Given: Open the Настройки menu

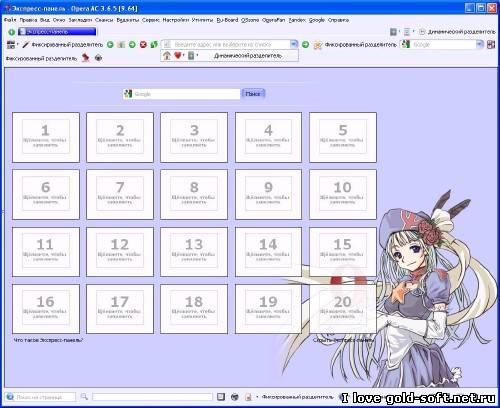Looking at the screenshot, I should coord(176,20).
